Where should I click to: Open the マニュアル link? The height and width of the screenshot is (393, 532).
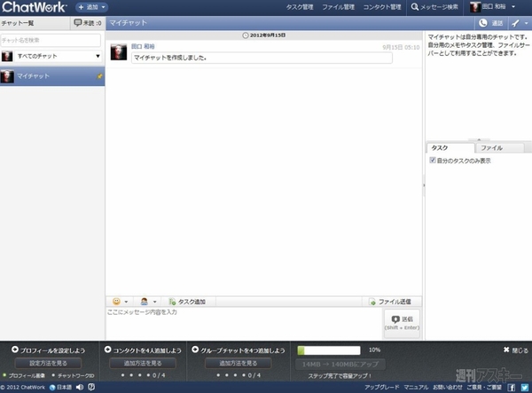pyautogui.click(x=416, y=387)
